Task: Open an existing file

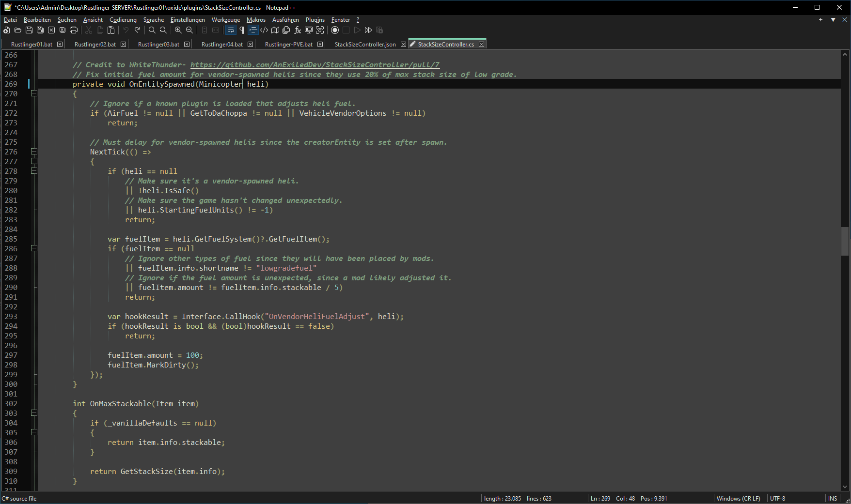Action: click(x=18, y=30)
